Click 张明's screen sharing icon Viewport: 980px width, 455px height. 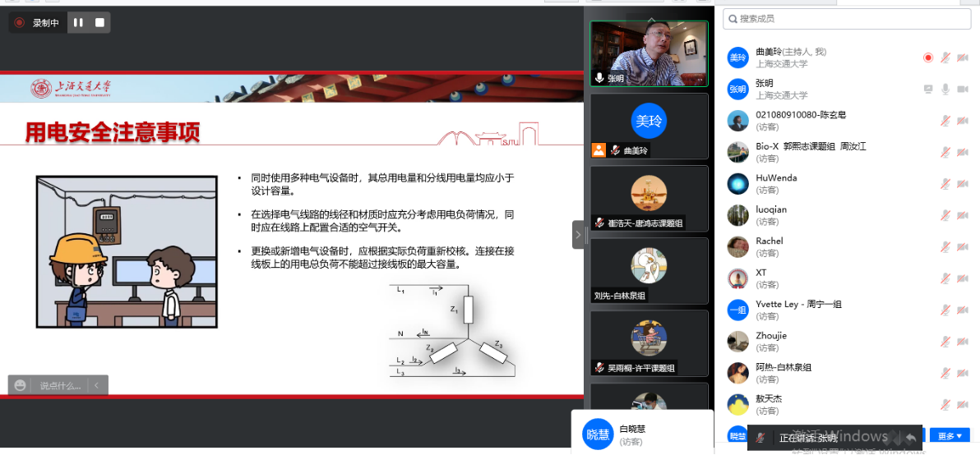tap(928, 89)
